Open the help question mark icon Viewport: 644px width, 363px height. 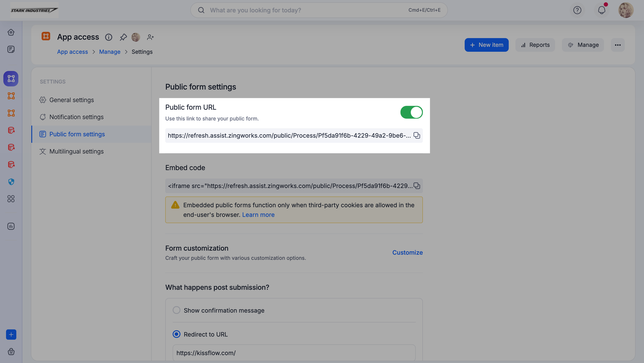pos(577,10)
